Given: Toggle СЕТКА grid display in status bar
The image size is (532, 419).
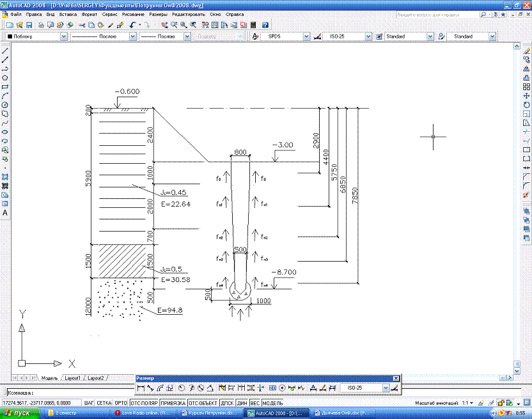Looking at the screenshot, I should click(x=104, y=404).
